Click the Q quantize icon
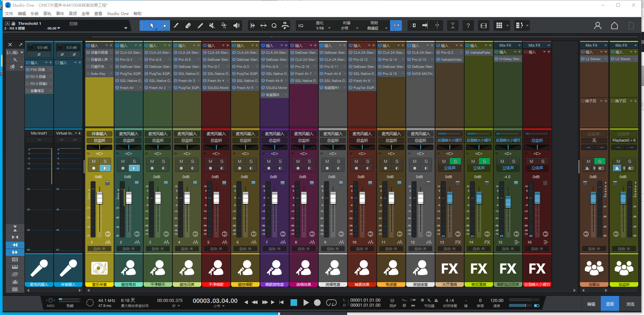 274,25
